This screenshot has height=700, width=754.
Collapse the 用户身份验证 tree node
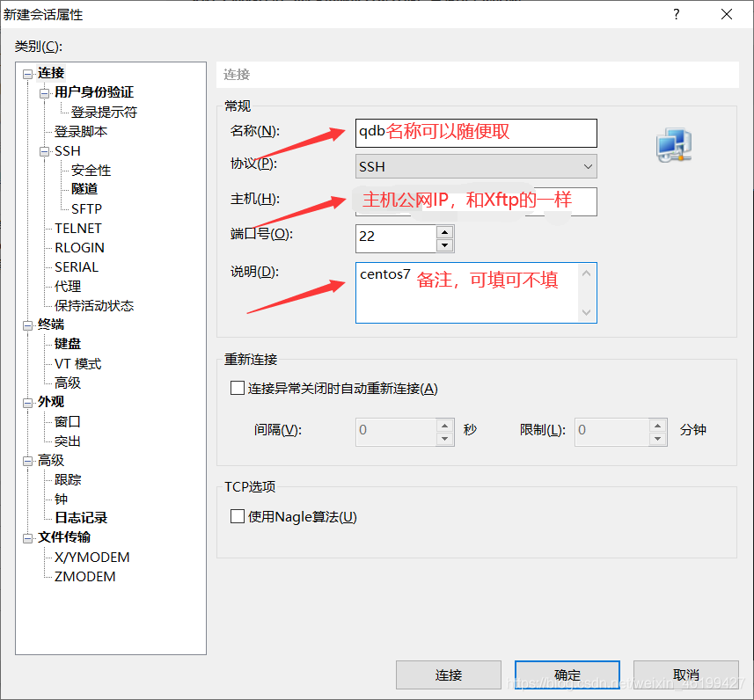44,93
